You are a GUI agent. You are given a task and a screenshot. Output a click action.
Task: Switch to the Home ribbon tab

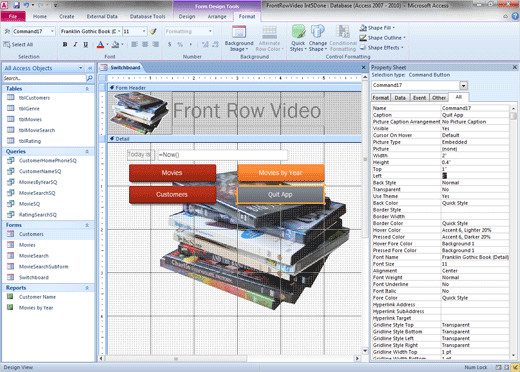[40, 16]
